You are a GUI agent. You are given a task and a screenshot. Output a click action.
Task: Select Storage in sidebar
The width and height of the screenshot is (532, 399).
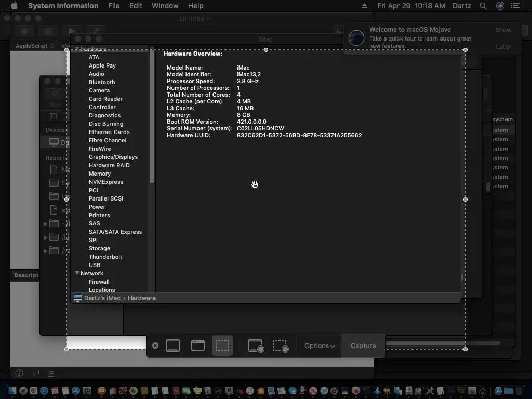[x=99, y=248]
